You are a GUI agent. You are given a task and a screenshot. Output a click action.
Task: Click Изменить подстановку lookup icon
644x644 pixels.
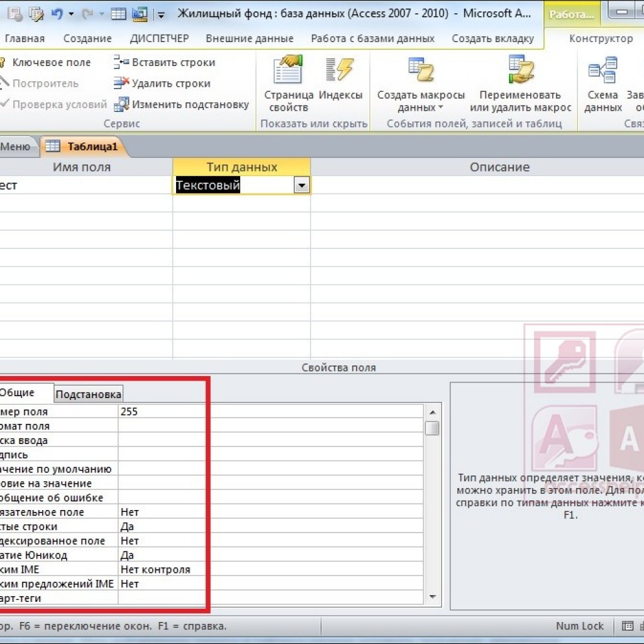pos(121,104)
